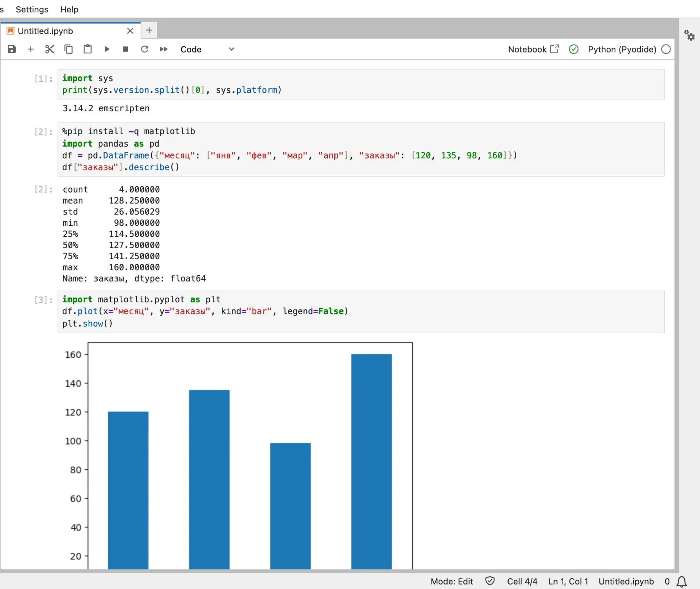This screenshot has height=589, width=700.
Task: Open the Help menu
Action: (69, 9)
